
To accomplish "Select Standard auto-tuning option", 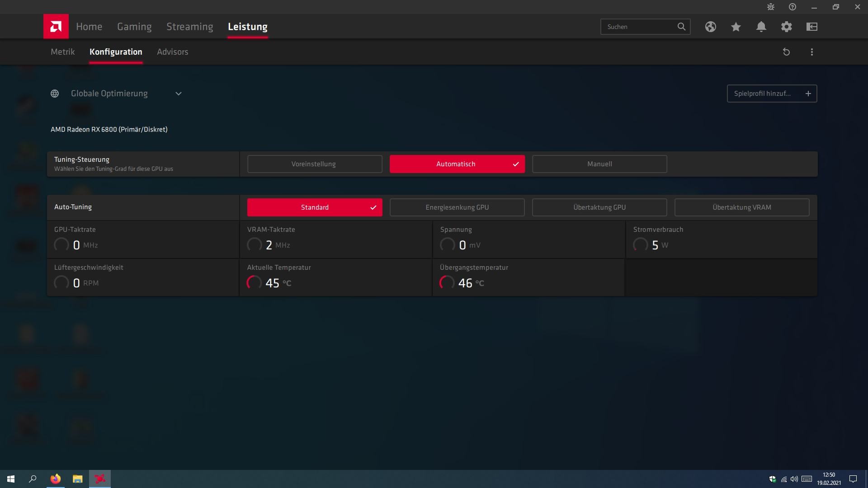I will point(315,207).
